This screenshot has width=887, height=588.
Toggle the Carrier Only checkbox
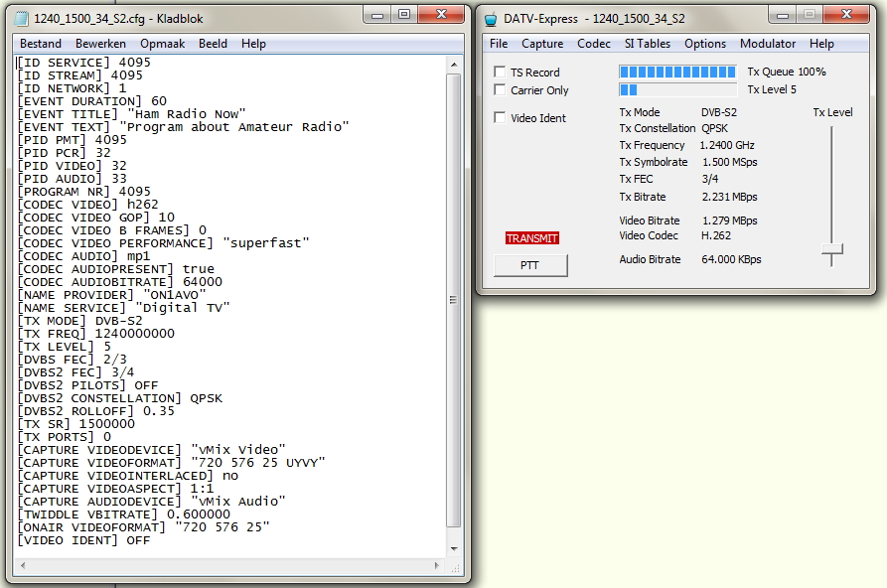[x=500, y=89]
